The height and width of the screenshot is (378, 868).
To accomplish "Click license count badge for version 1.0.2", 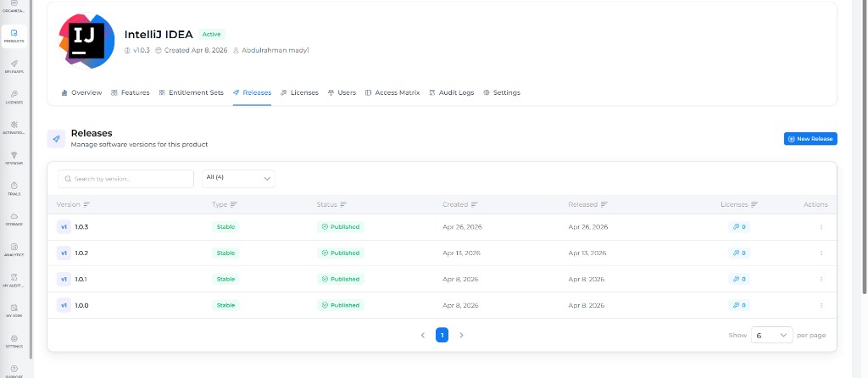I will point(739,253).
